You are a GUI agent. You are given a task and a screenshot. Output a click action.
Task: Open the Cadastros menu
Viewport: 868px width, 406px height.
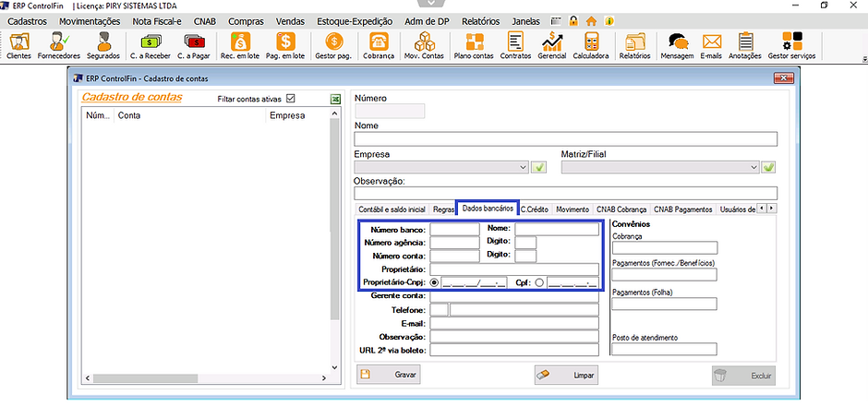pyautogui.click(x=28, y=21)
